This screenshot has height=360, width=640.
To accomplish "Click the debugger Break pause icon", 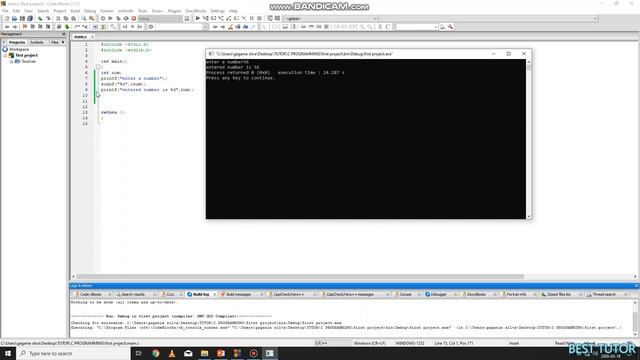I will pyautogui.click(x=252, y=18).
